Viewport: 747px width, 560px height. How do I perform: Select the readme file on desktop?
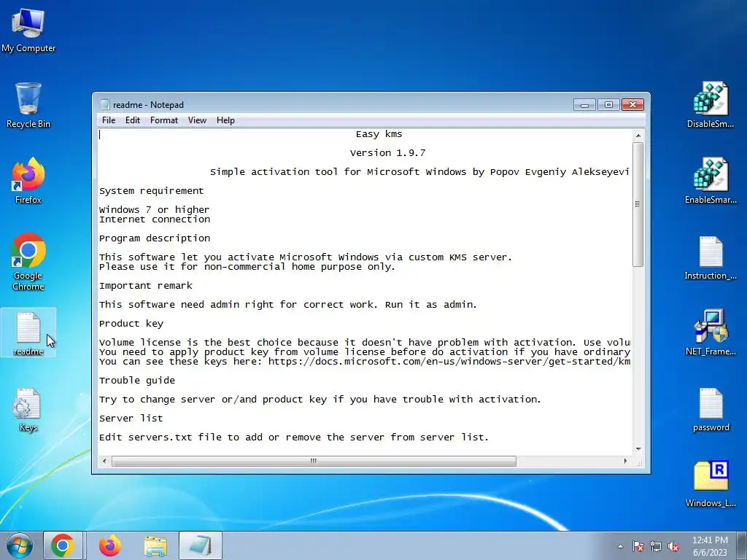pos(28,334)
